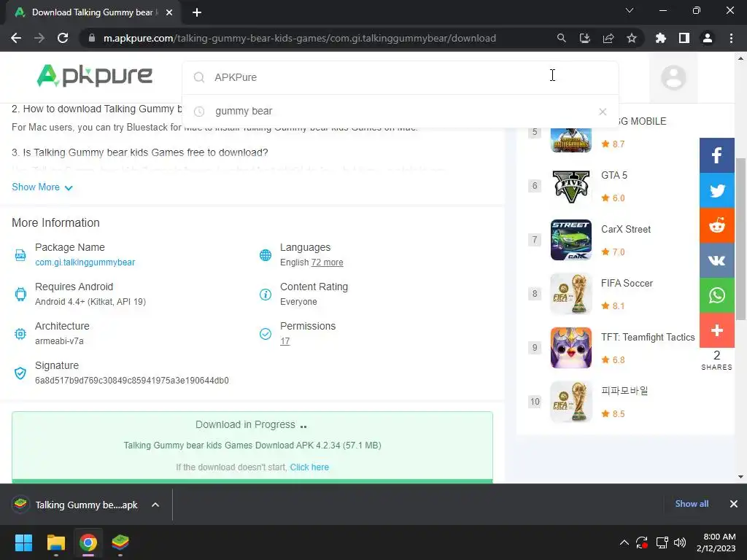747x560 pixels.
Task: Open Chrome search-in-page zoom icon
Action: [x=561, y=38]
